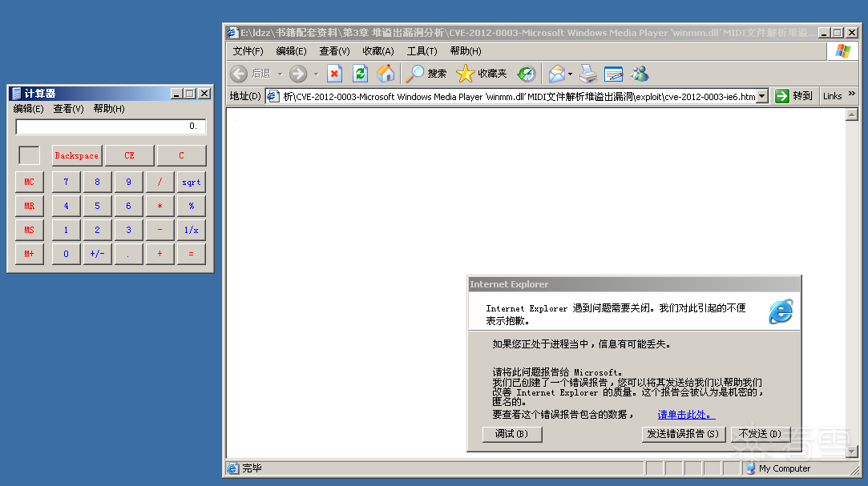Open the IE 帮助(H) menu
The width and height of the screenshot is (868, 486).
click(x=466, y=51)
